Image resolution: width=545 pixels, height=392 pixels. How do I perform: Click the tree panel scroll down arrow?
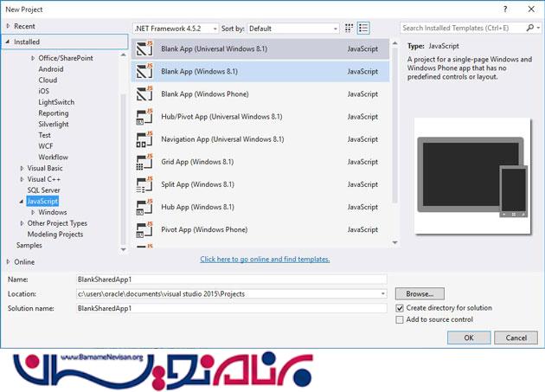point(123,249)
